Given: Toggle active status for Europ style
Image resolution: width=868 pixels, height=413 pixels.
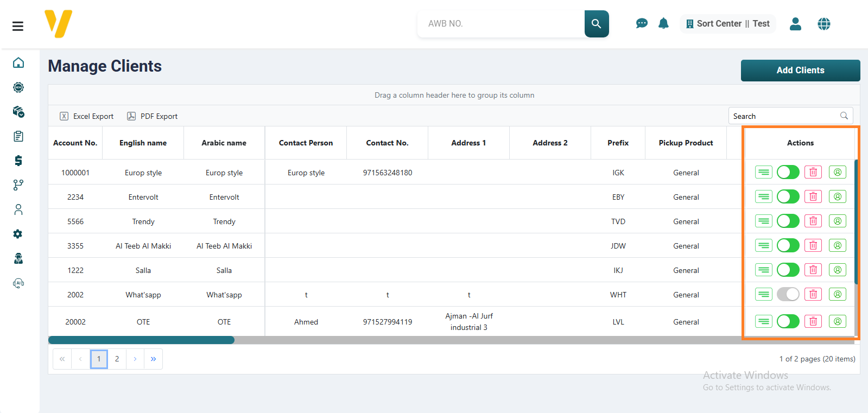Looking at the screenshot, I should [x=788, y=172].
